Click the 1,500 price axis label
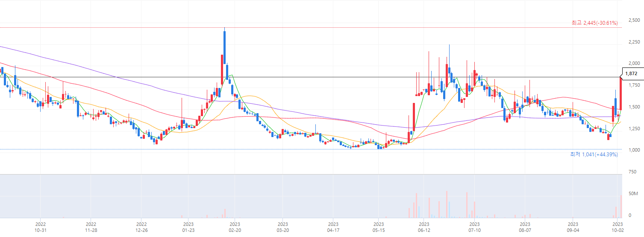644x237 pixels. 634,107
